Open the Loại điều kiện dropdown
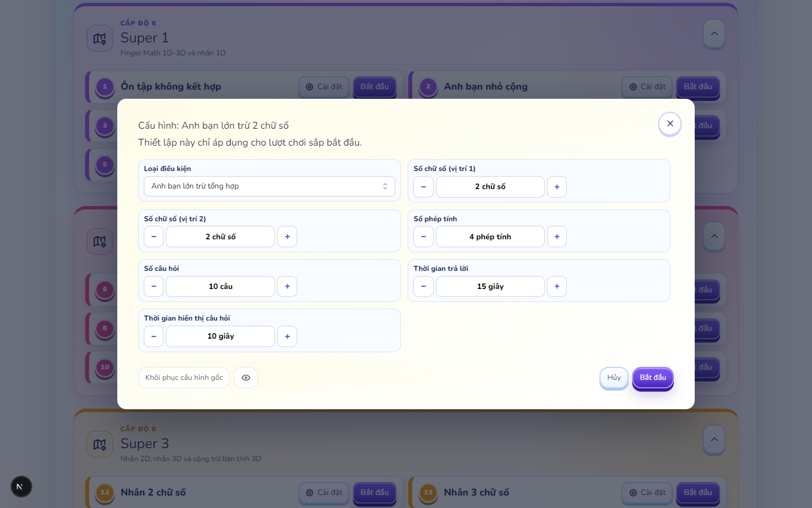Viewport: 812px width, 508px height. (270, 186)
